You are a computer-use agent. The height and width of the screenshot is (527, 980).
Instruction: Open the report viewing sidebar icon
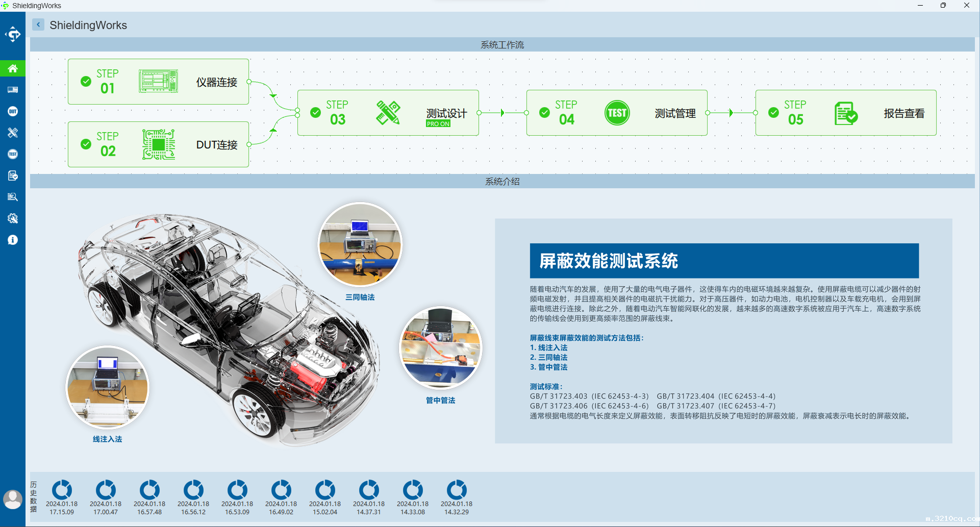[13, 175]
